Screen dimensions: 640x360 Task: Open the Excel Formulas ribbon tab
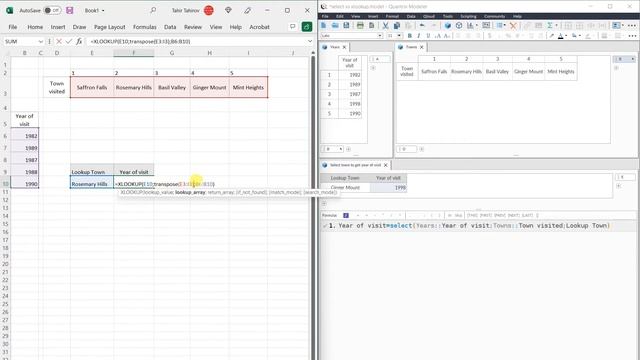coord(144,27)
